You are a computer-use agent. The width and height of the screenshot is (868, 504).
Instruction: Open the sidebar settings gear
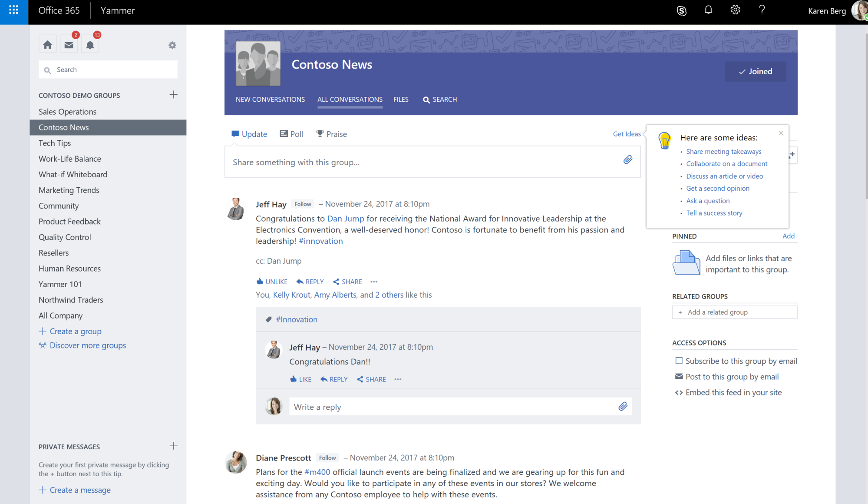click(x=172, y=45)
